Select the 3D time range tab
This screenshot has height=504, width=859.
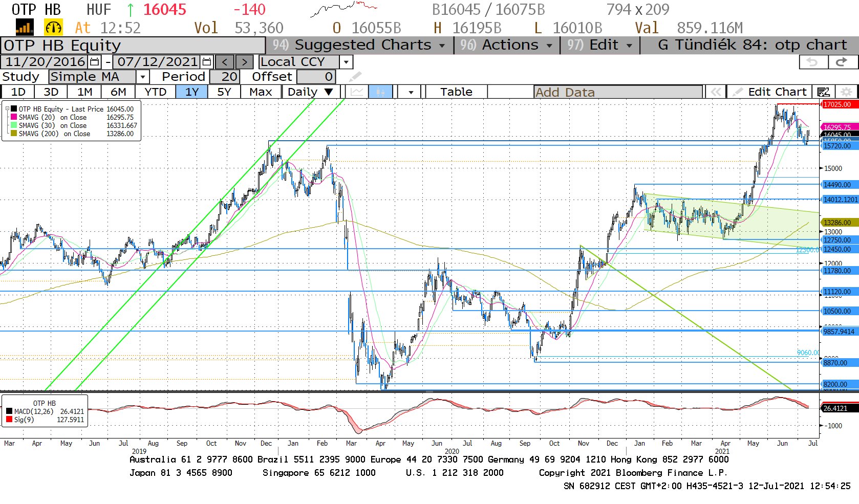51,92
